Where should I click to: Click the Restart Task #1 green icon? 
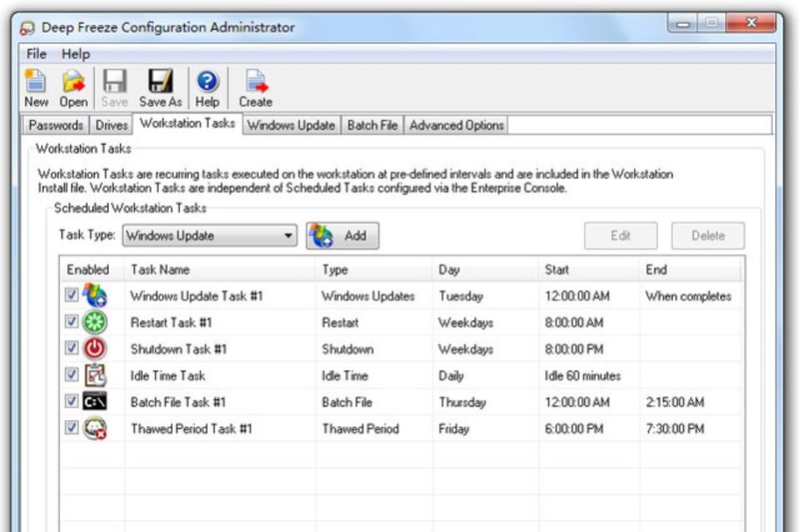[x=95, y=322]
